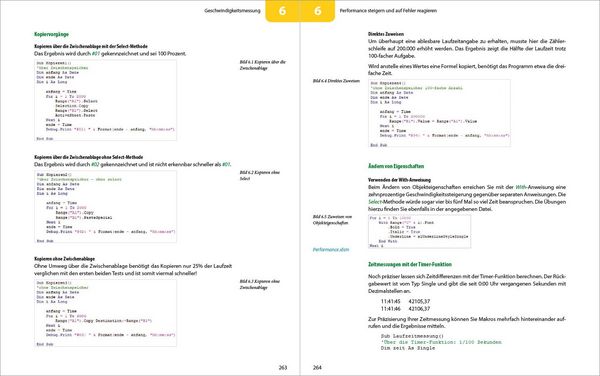Viewport: 600px width, 376px height.
Task: Click subheading "Kopieren über die Zwischenablage ohne Select-Methode"
Action: pyautogui.click(x=88, y=157)
